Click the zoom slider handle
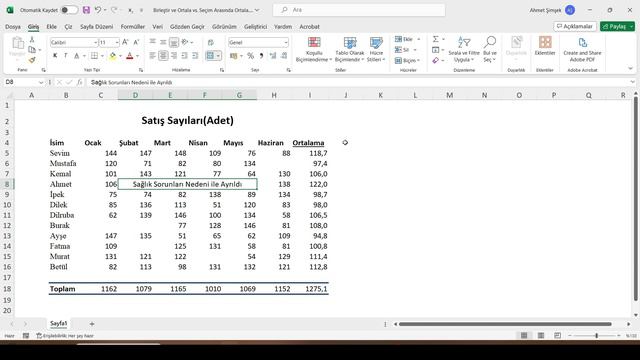 point(596,336)
